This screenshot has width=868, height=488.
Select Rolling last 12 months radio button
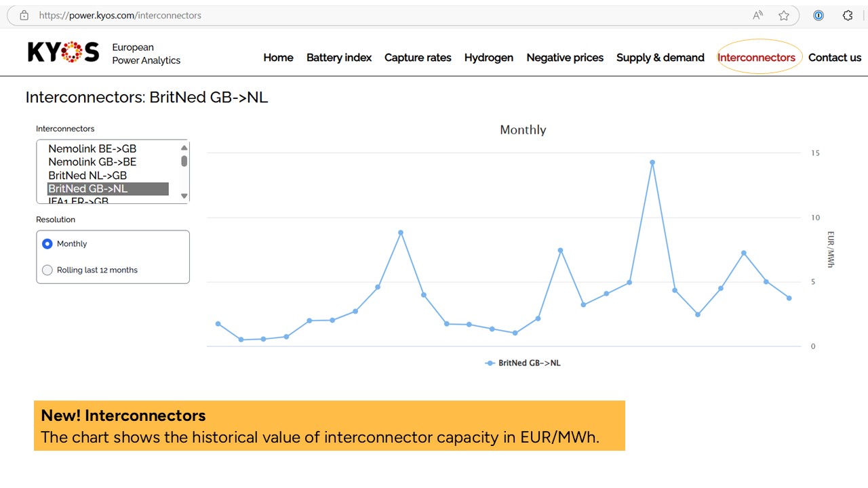(x=47, y=270)
